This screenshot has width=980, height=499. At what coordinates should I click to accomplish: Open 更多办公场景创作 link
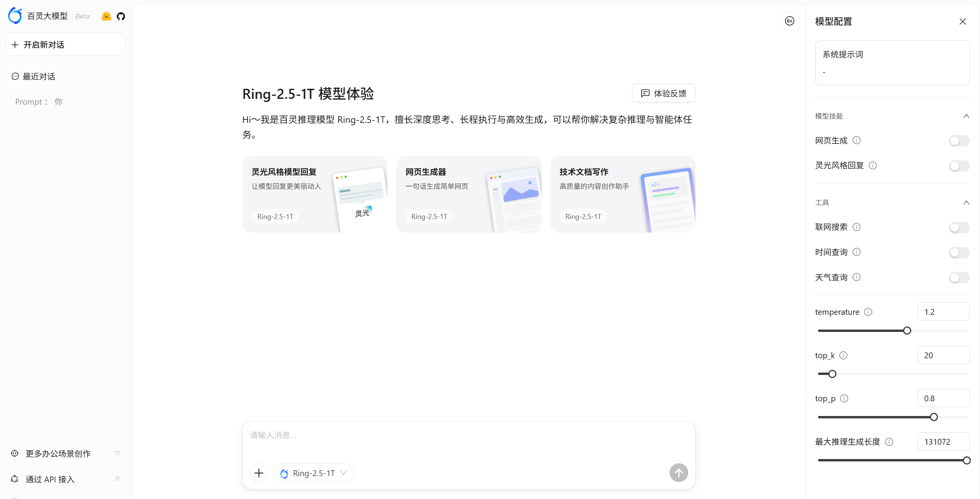[65, 453]
